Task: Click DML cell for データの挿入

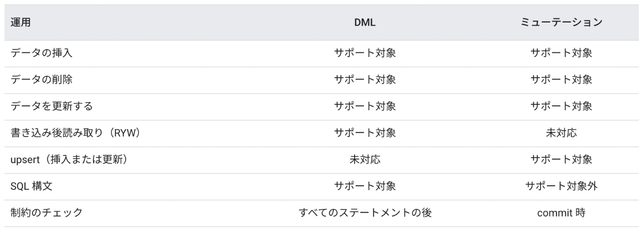Action: (365, 53)
